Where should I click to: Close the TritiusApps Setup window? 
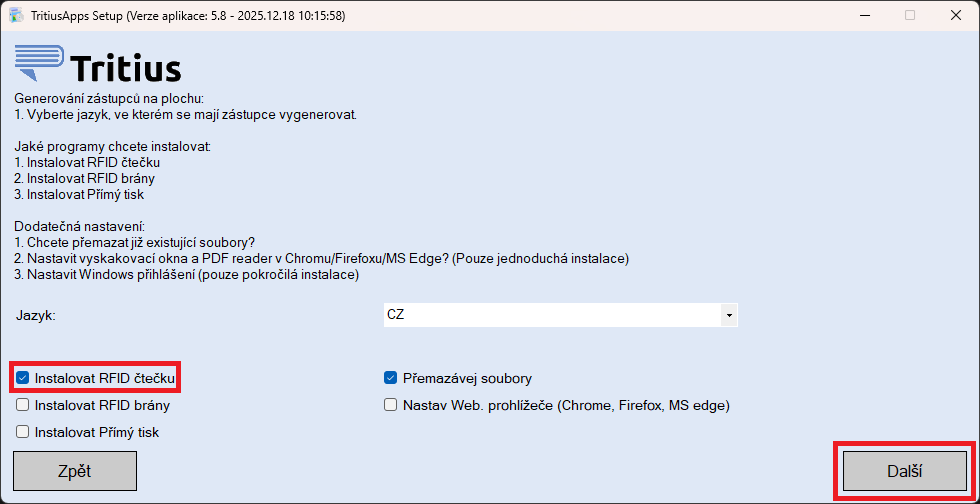pyautogui.click(x=956, y=15)
